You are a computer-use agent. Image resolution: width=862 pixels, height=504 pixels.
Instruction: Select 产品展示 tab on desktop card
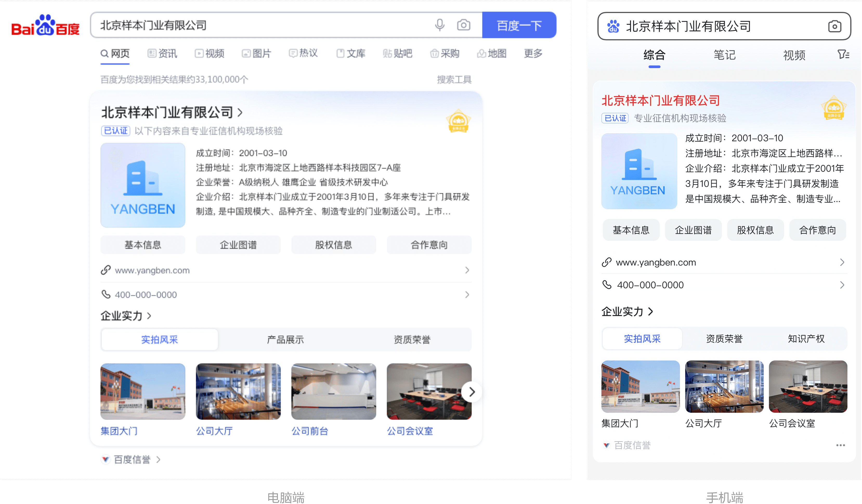[285, 340]
